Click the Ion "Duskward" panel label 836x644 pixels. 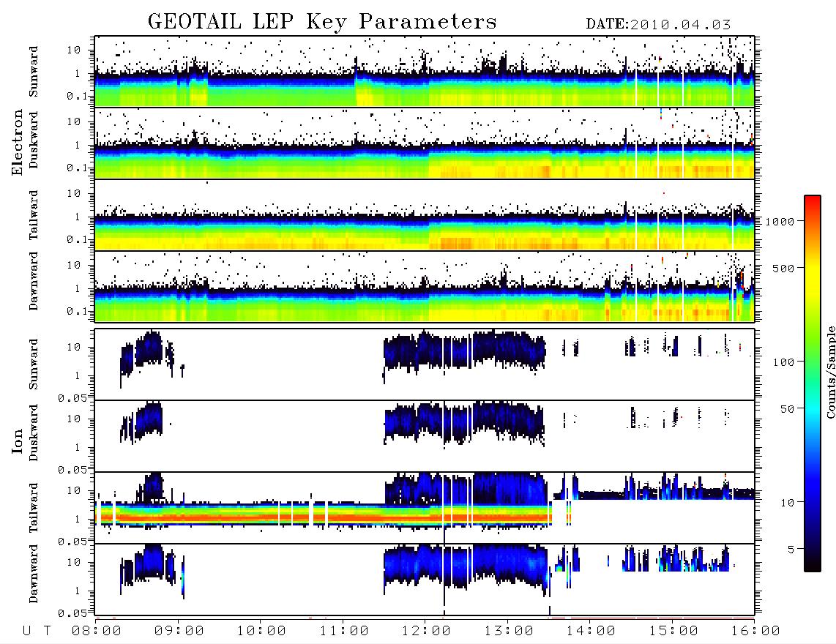[x=34, y=433]
